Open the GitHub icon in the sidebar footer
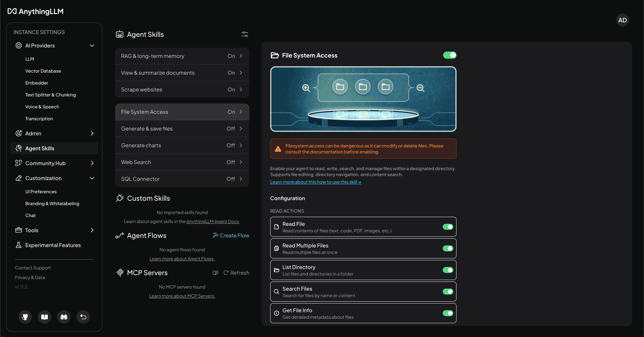The width and height of the screenshot is (644, 337). pos(25,317)
